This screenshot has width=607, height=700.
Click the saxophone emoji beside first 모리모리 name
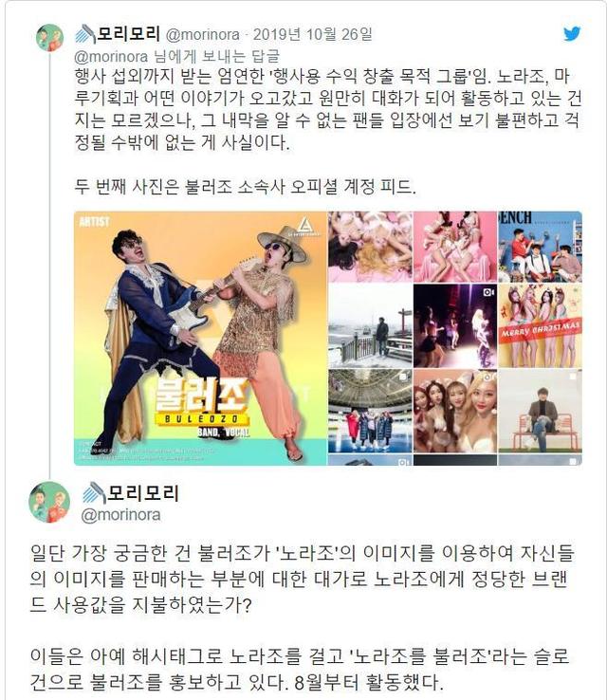coord(85,34)
